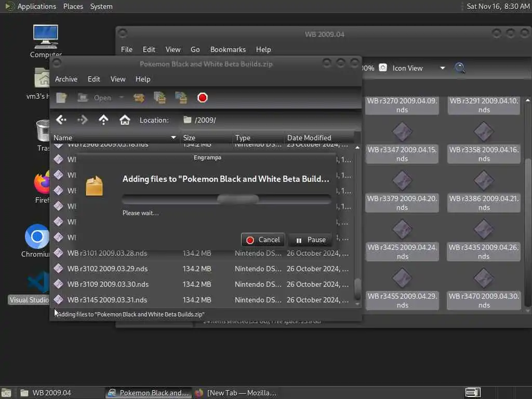Open Edit menu in Engrampa
The height and width of the screenshot is (399, 532).
(94, 79)
